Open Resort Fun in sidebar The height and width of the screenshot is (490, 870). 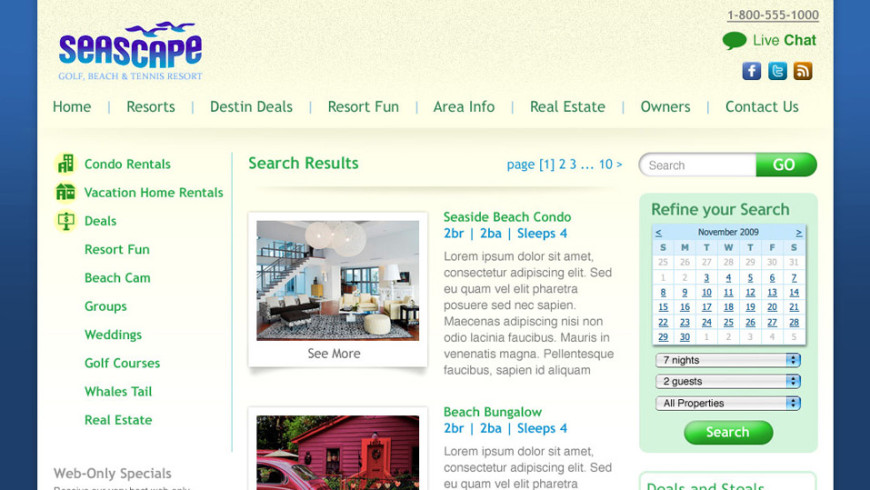[117, 249]
